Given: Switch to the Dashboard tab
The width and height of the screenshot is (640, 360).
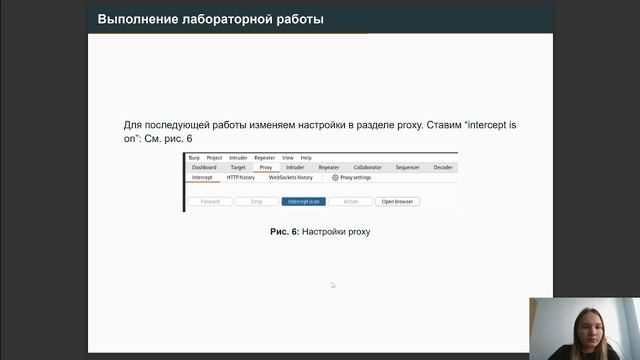Looking at the screenshot, I should click(204, 167).
